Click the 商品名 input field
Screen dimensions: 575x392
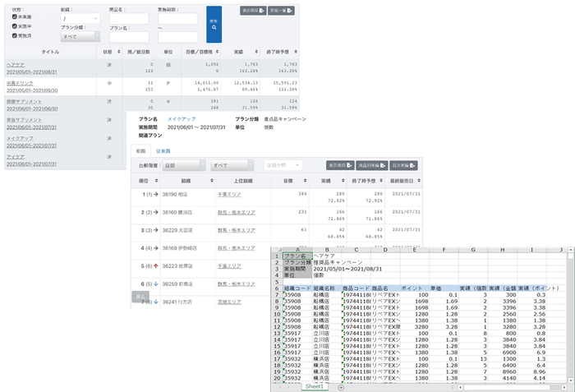pyautogui.click(x=129, y=18)
